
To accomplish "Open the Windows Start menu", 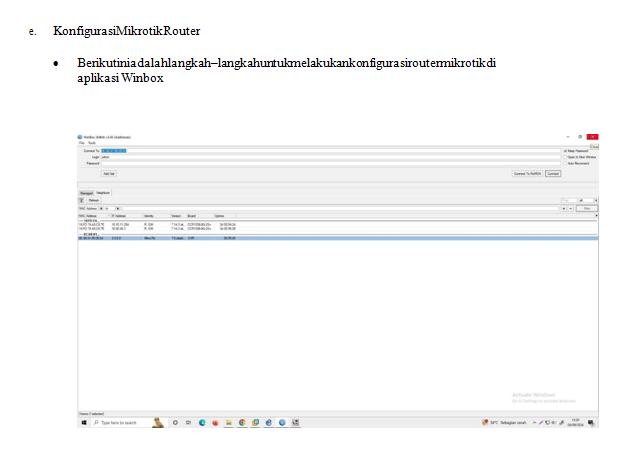I will click(84, 423).
